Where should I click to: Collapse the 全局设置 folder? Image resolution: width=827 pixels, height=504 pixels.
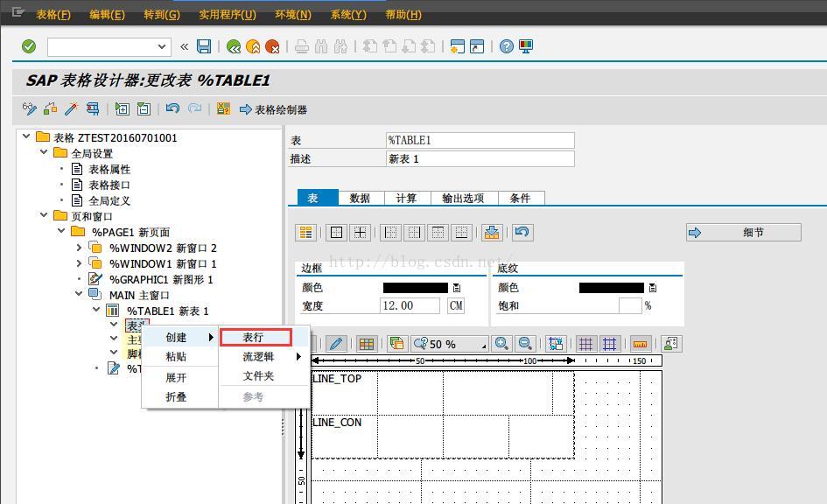point(44,152)
